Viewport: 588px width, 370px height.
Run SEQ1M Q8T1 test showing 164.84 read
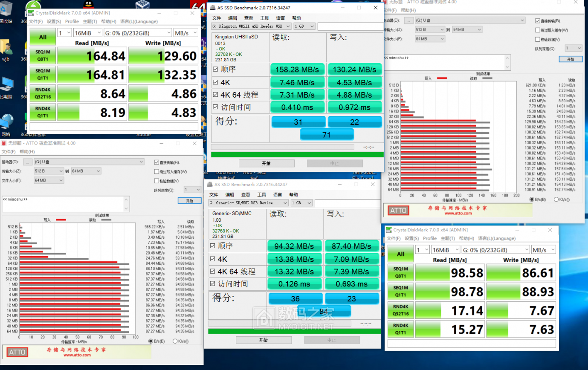[43, 56]
